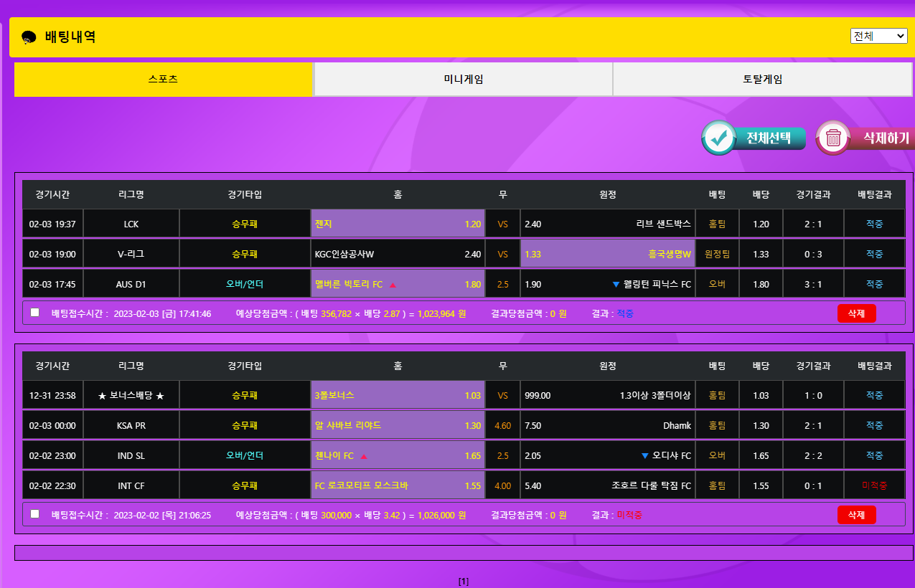
Task: Delete the first bet with 삭제 button
Action: pyautogui.click(x=856, y=313)
